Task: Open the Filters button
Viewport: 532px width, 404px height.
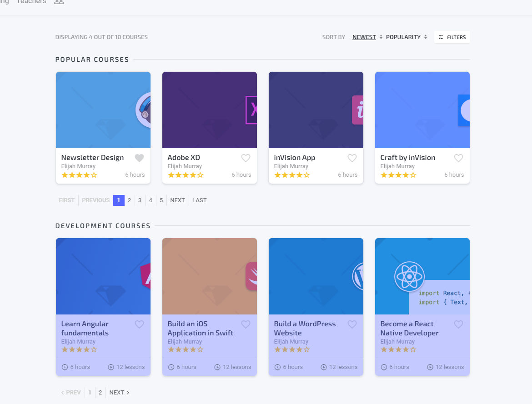Action: pyautogui.click(x=452, y=37)
